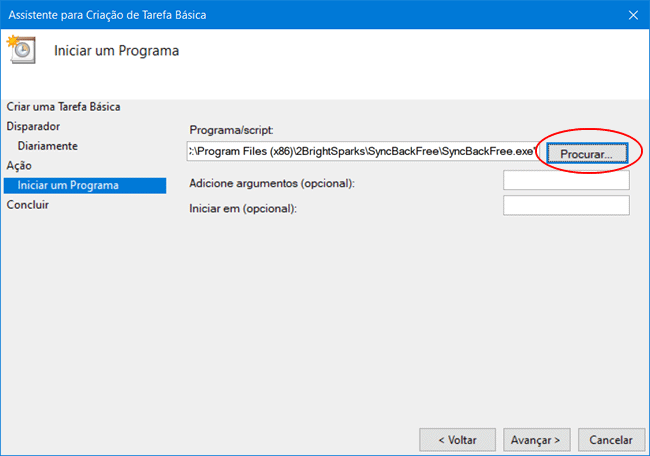This screenshot has height=456, width=650.
Task: Go back with the Voltar button
Action: coord(456,439)
